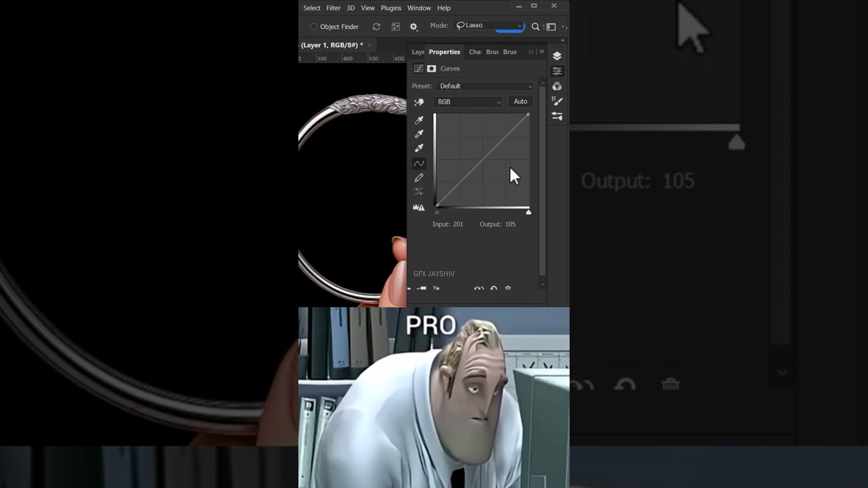Select the gray point eyedropper
The image size is (868, 488).
click(x=419, y=134)
